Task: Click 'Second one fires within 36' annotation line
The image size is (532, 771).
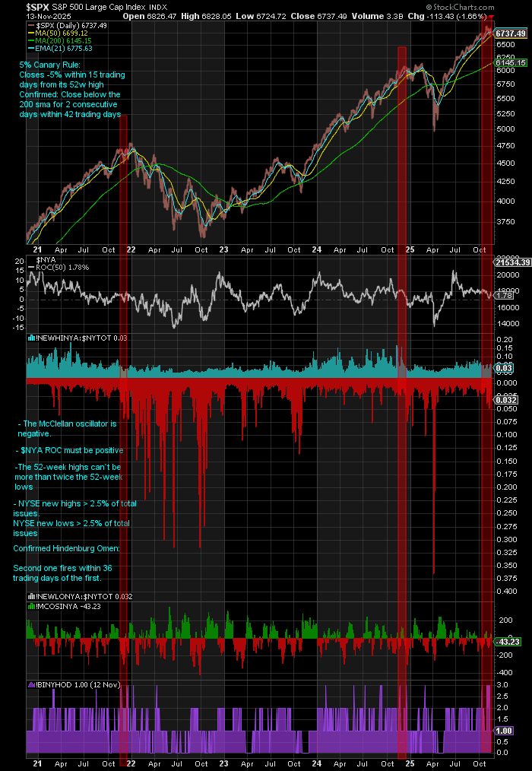Action: click(x=63, y=568)
